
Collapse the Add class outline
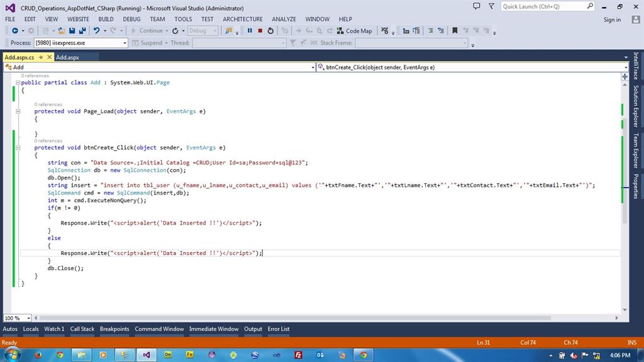(x=18, y=82)
